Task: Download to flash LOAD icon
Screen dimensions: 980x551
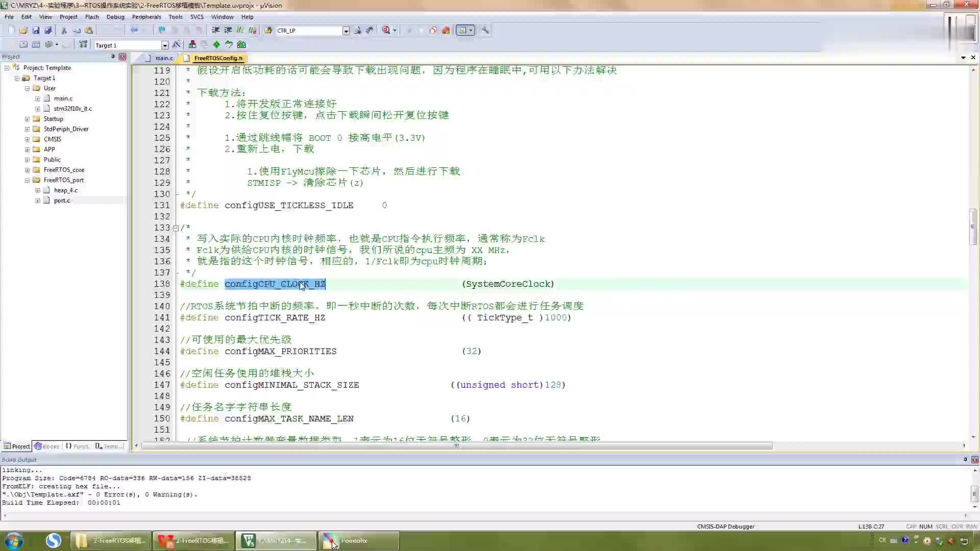Action: click(x=83, y=44)
